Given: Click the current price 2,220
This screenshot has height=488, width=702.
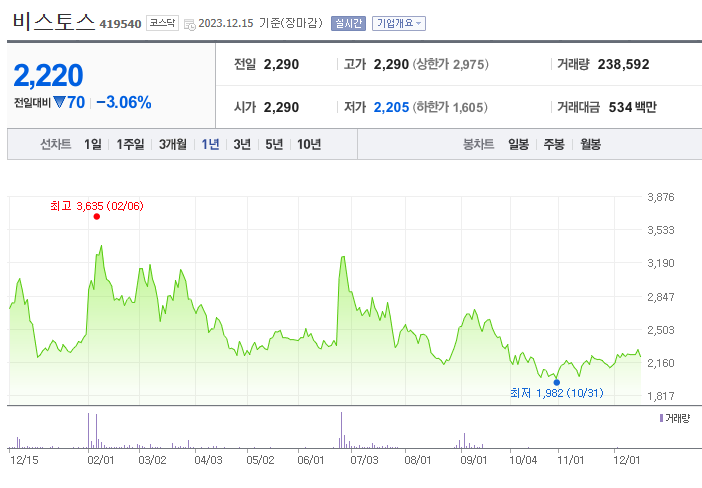Looking at the screenshot, I should pos(48,75).
